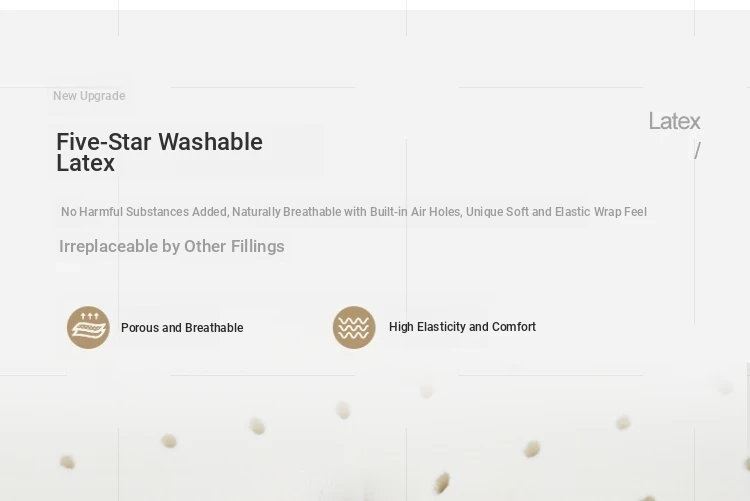Click 'Unique Soft and Elastic Wrap Feel' text

(556, 212)
